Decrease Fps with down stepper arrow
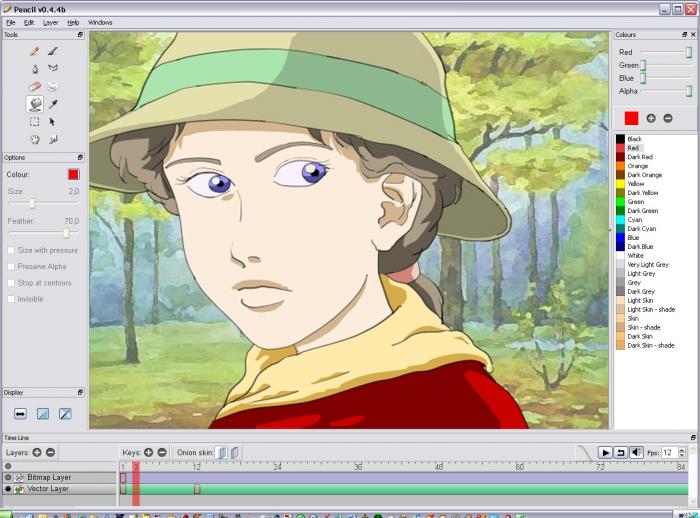Image resolution: width=700 pixels, height=518 pixels. pyautogui.click(x=682, y=455)
